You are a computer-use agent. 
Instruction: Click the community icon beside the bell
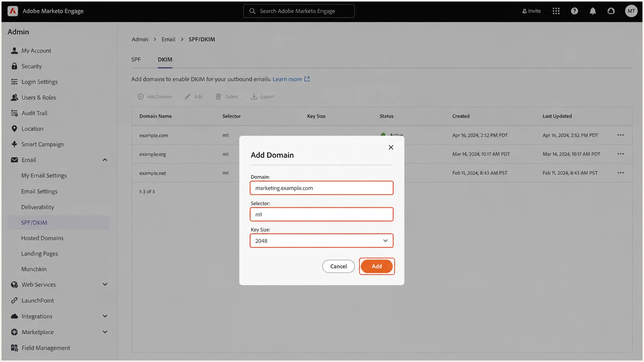pos(611,11)
